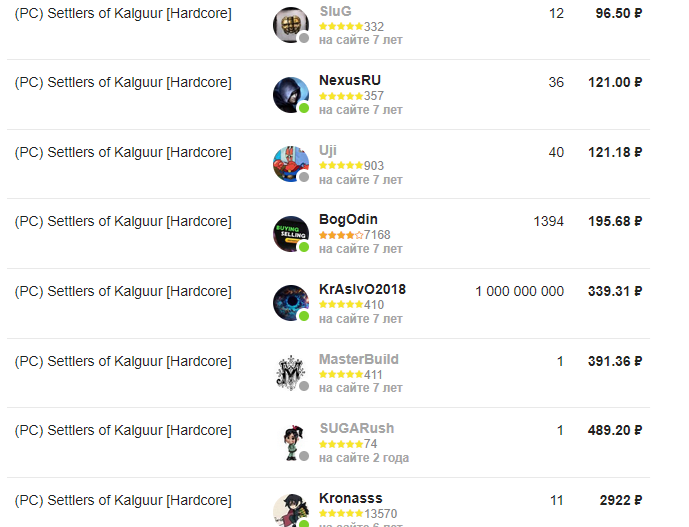This screenshot has width=689, height=527.
Task: Select BogOdin's Buying Selling avatar
Action: (x=290, y=234)
